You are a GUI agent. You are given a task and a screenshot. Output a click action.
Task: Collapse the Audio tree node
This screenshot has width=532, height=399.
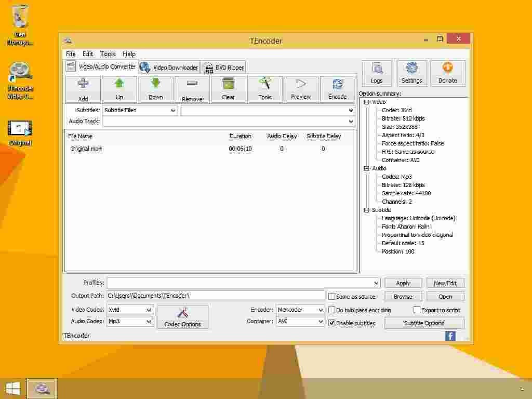pos(366,168)
